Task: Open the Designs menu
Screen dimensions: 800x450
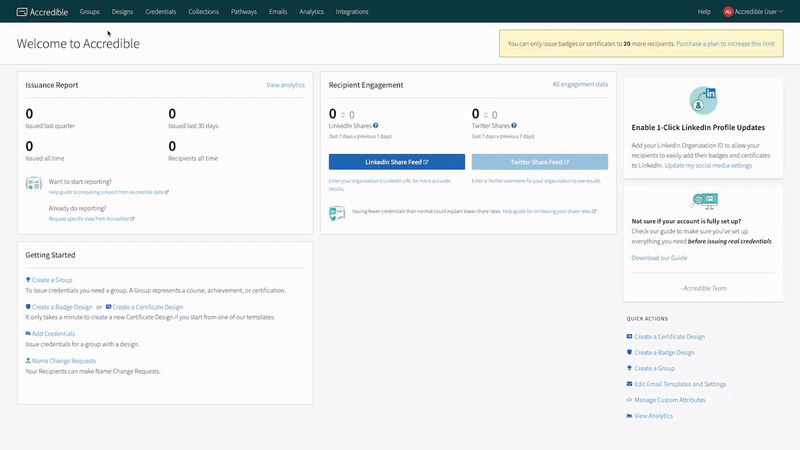Action: pos(122,12)
